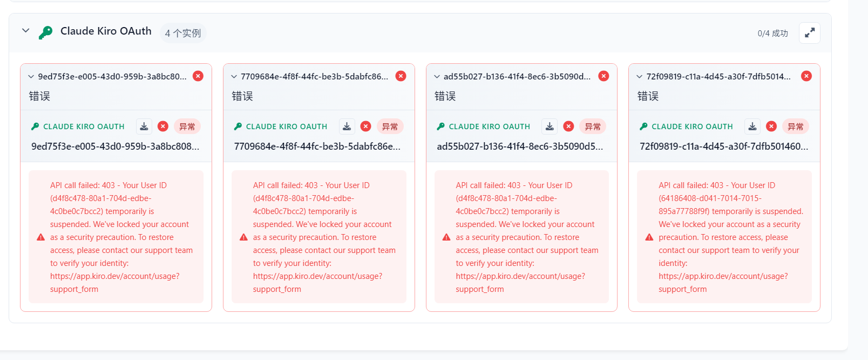
Task: Click red X next to 72f09819 download icon
Action: (x=771, y=126)
